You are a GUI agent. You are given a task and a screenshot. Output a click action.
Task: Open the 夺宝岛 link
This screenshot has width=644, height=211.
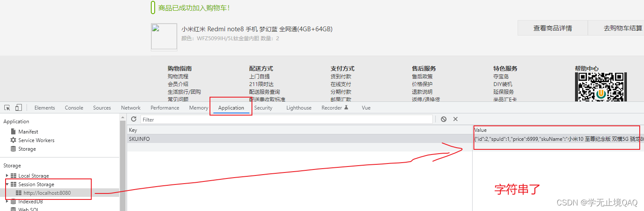[501, 76]
